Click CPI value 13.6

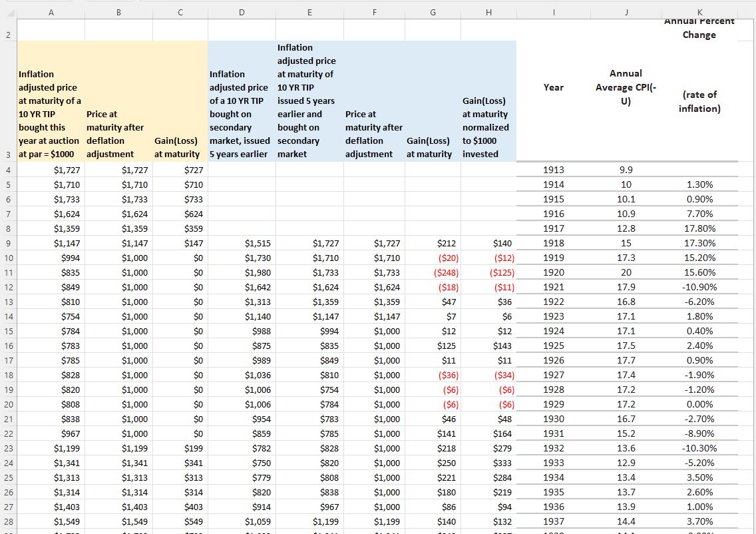[626, 449]
